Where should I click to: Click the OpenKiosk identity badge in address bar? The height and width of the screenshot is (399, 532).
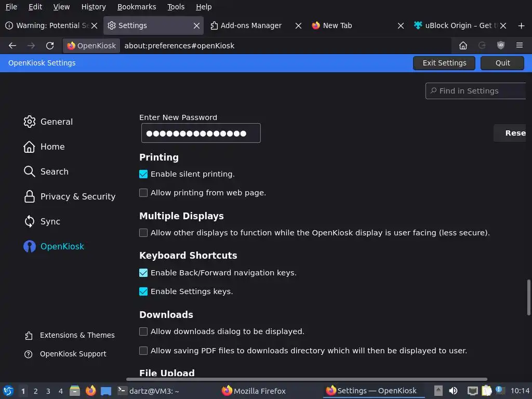coord(91,46)
